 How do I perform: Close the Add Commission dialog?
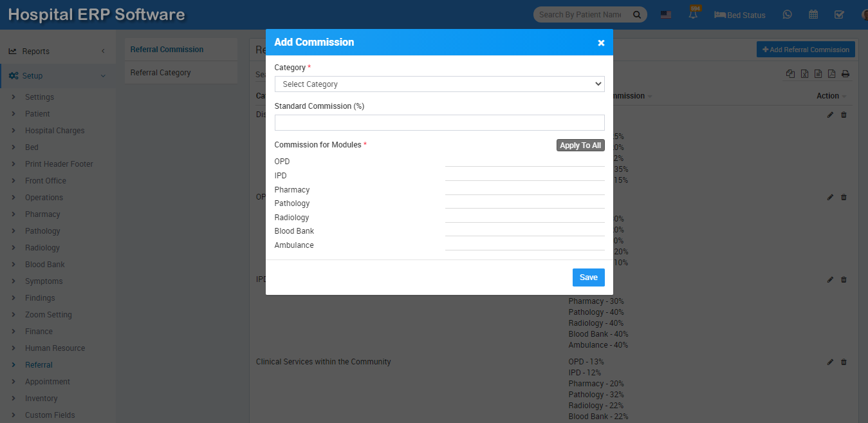tap(601, 42)
